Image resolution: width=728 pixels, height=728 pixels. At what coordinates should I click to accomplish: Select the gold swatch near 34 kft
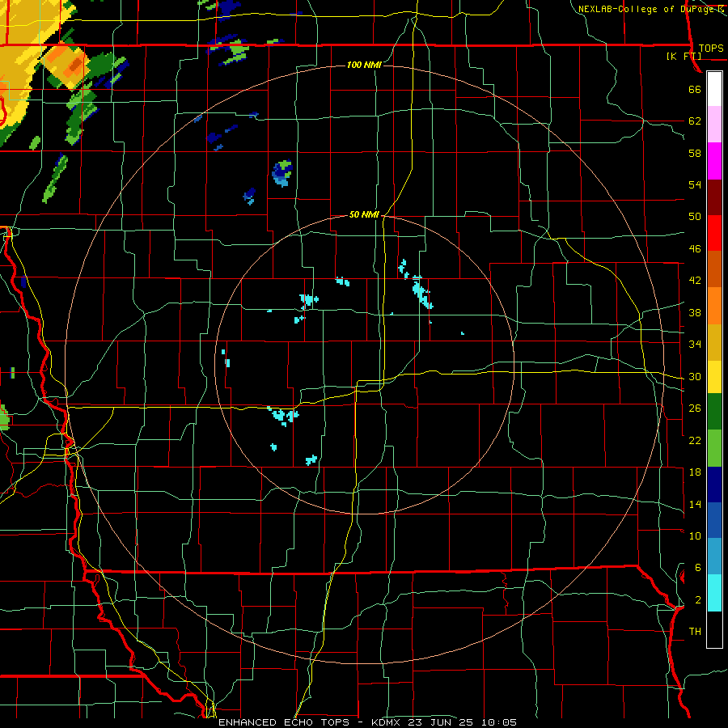tap(714, 342)
